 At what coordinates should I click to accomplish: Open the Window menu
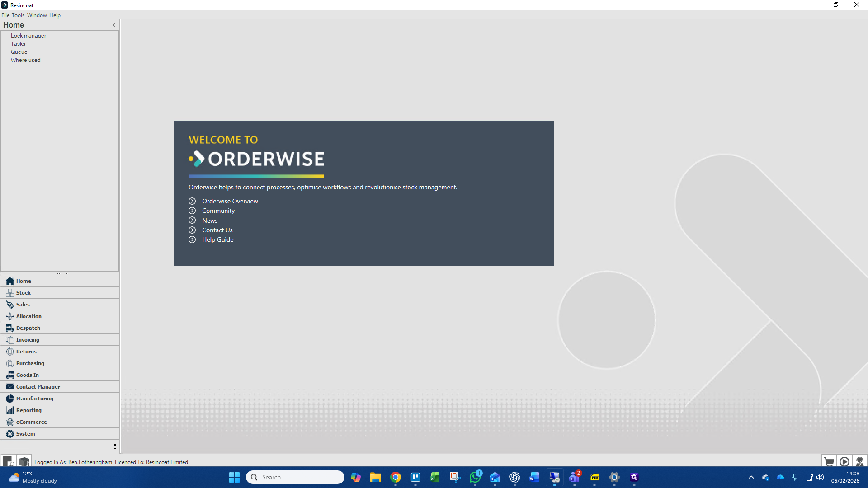[37, 15]
